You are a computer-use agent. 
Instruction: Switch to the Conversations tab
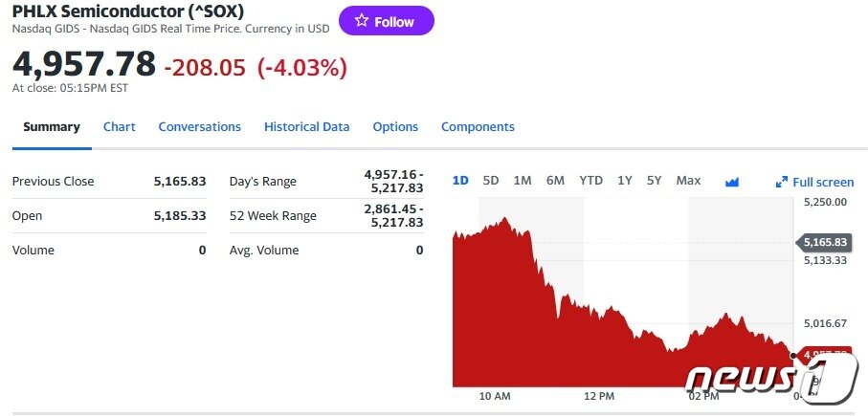[x=199, y=126]
